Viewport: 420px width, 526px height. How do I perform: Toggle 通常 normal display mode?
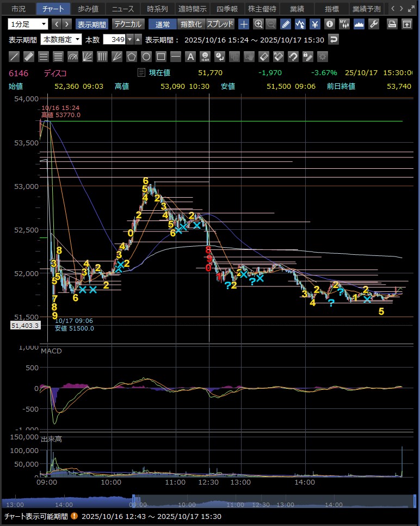click(x=162, y=24)
